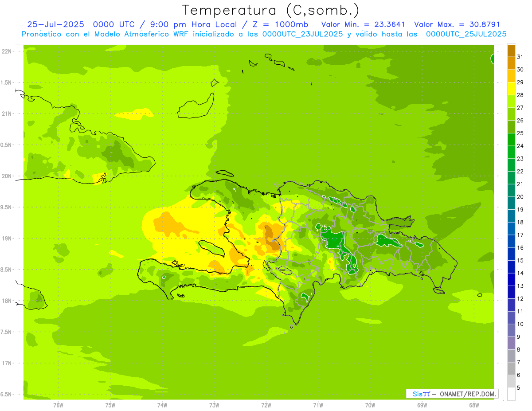The width and height of the screenshot is (532, 411).
Task: Click the "76W" longitude axis label
Action: point(58,405)
